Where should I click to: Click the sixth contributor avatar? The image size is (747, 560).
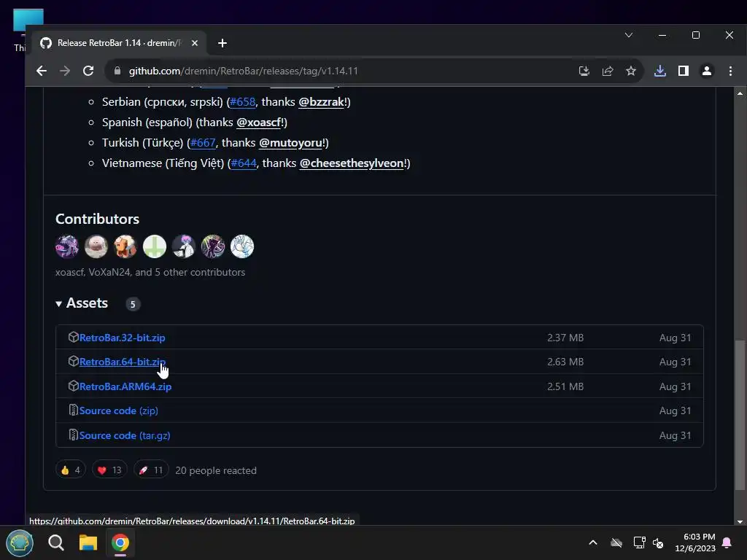pyautogui.click(x=213, y=246)
